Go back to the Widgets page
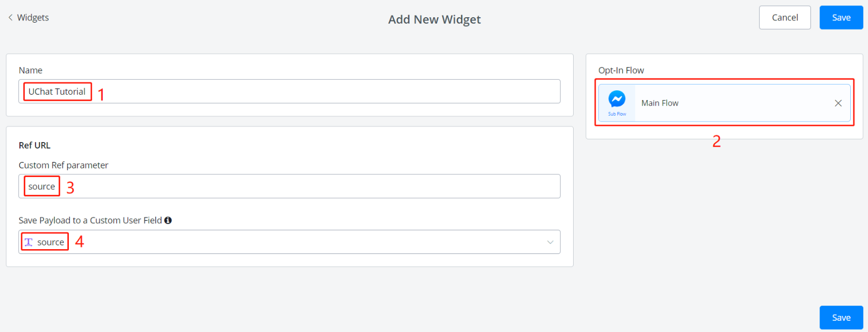The image size is (868, 332). [x=32, y=18]
